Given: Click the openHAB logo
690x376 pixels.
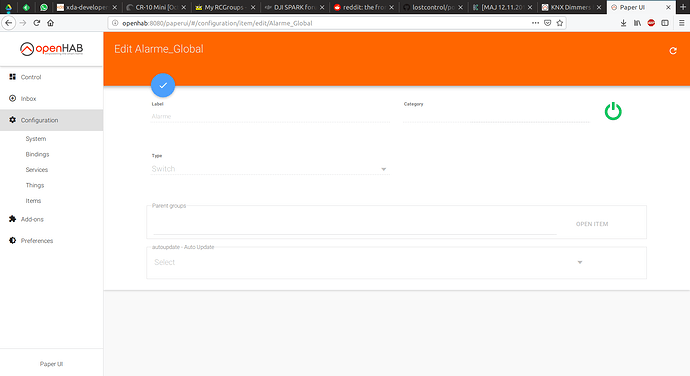Looking at the screenshot, I should [x=51, y=49].
